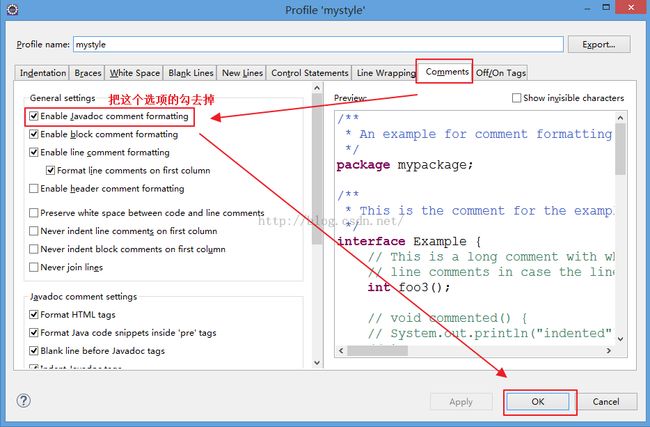Click the Eclipse icon in the title bar
This screenshot has height=427, width=650.
[x=12, y=9]
